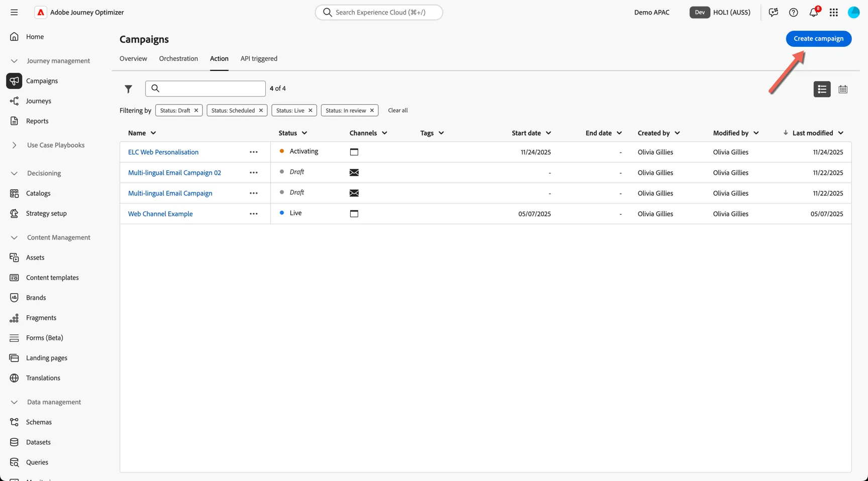Screen dimensions: 868x481
Task: Open the help question-mark icon
Action: 793,12
